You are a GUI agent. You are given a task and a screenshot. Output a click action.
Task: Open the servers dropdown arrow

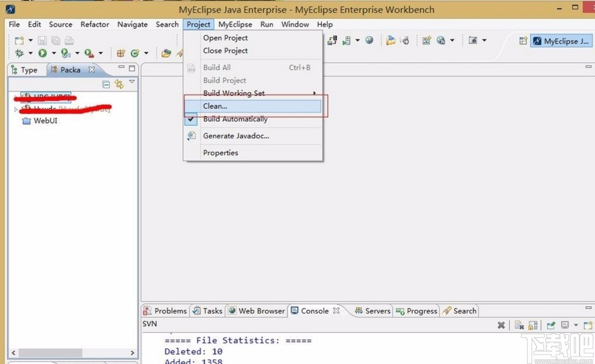pyautogui.click(x=357, y=40)
